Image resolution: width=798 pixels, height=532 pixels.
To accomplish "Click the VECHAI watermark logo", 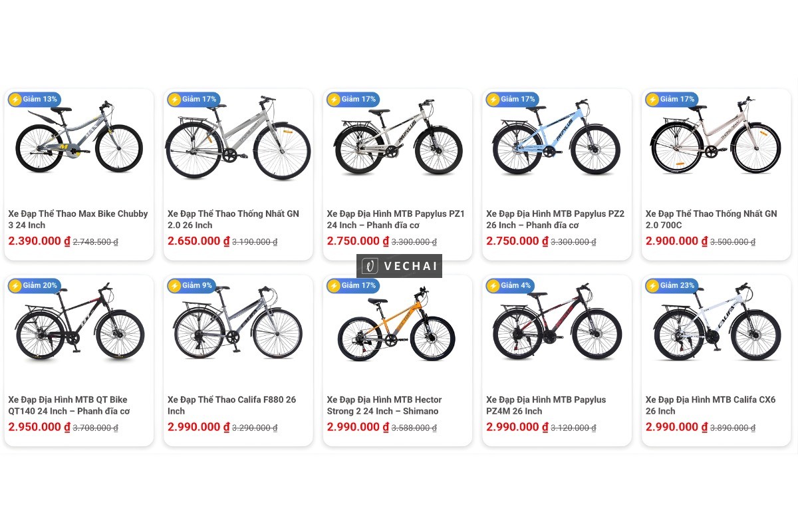I will coord(399,266).
